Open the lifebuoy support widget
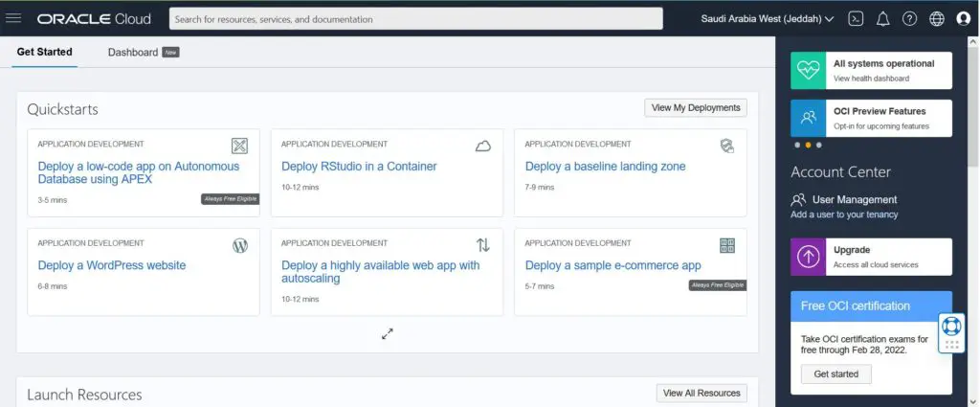 (x=951, y=326)
